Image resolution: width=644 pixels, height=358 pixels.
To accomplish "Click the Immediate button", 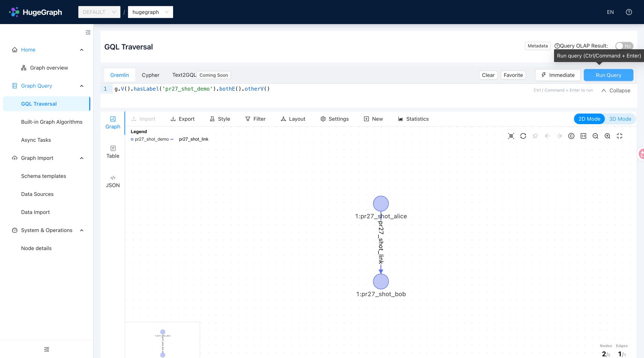I will click(557, 75).
